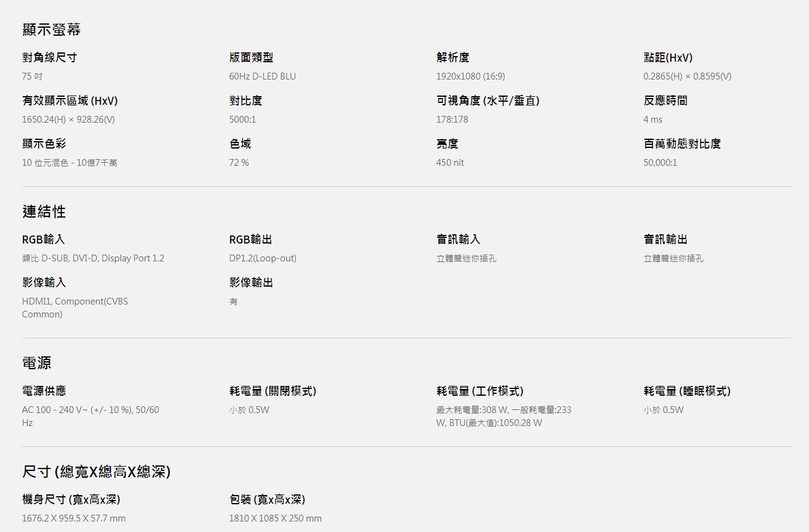Click the DP1.2(Loop-out) text
The image size is (809, 532).
(x=263, y=258)
